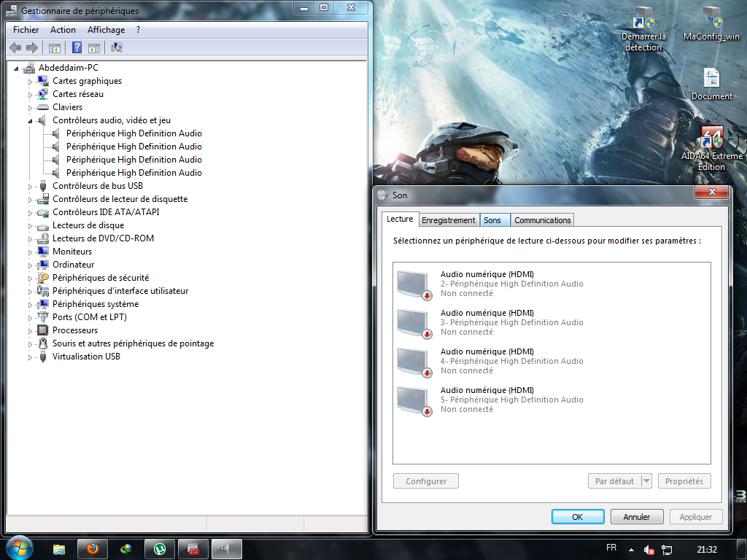Collapse Contrôleurs audio, vidéo et jeu

[30, 121]
